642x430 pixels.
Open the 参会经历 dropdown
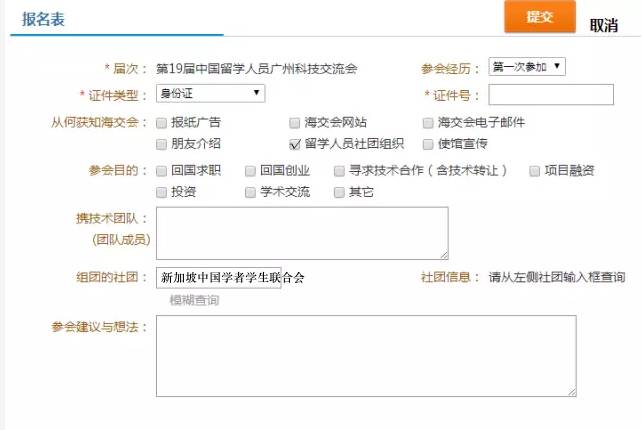[x=527, y=68]
